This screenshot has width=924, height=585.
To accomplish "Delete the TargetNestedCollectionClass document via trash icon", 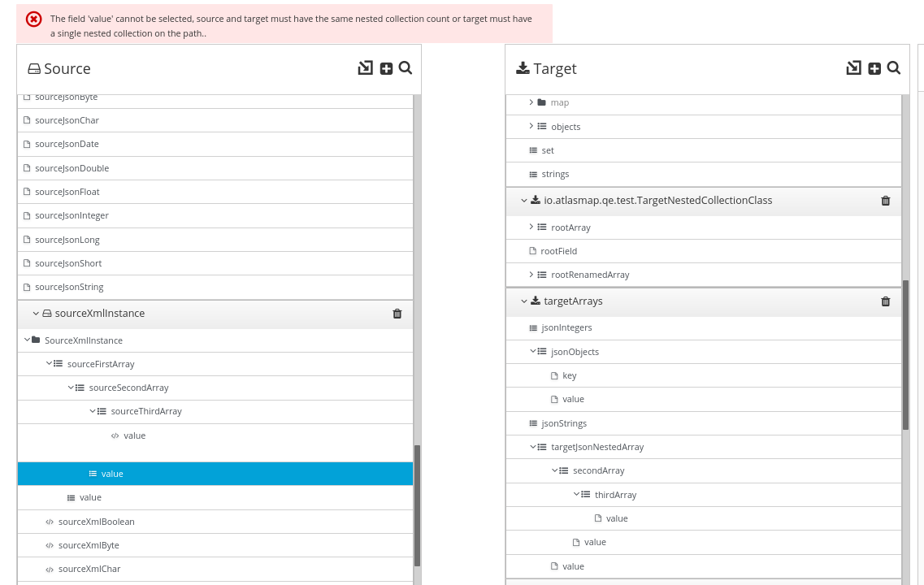I will point(885,201).
